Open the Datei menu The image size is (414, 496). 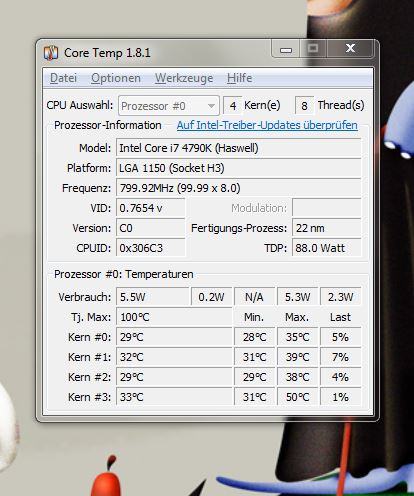[x=63, y=78]
